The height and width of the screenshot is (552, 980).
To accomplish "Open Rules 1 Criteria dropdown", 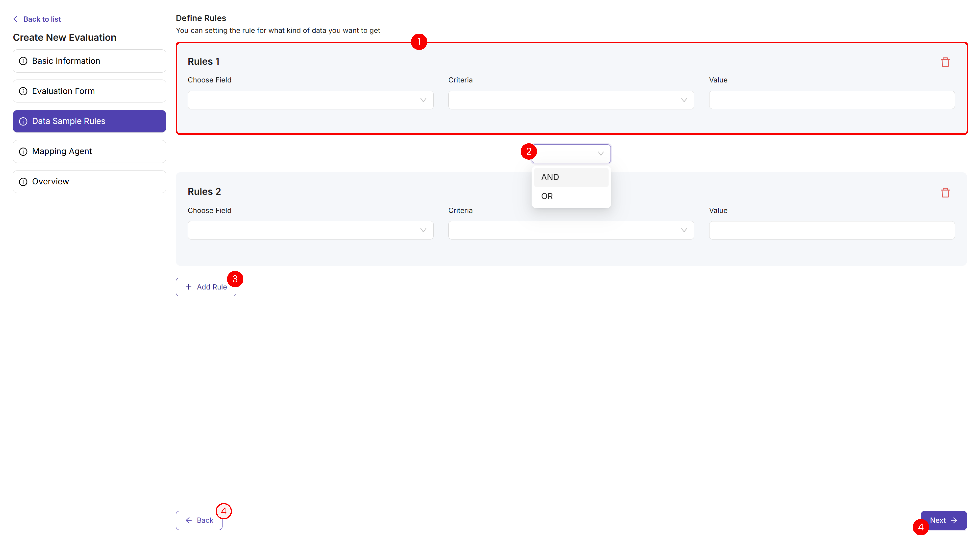I will click(571, 100).
